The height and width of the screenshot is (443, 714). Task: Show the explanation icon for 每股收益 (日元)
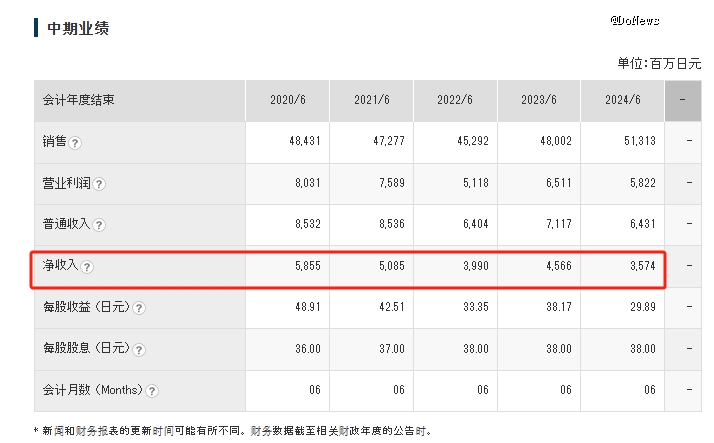pyautogui.click(x=139, y=308)
